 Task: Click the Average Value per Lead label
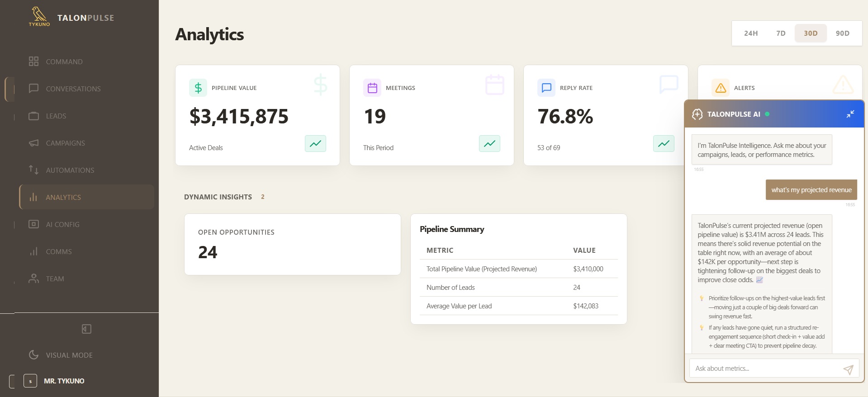(459, 306)
